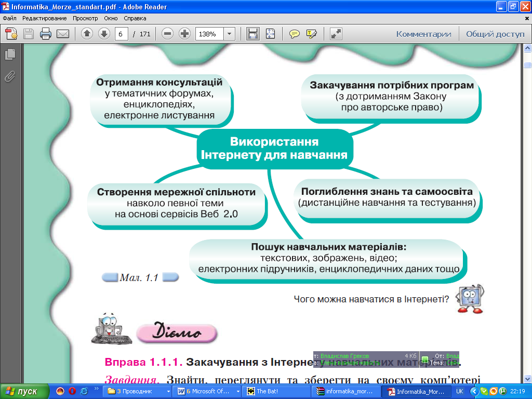The height and width of the screenshot is (399, 532).
Task: Show page thumbnails panel in the sidebar
Action: point(10,54)
